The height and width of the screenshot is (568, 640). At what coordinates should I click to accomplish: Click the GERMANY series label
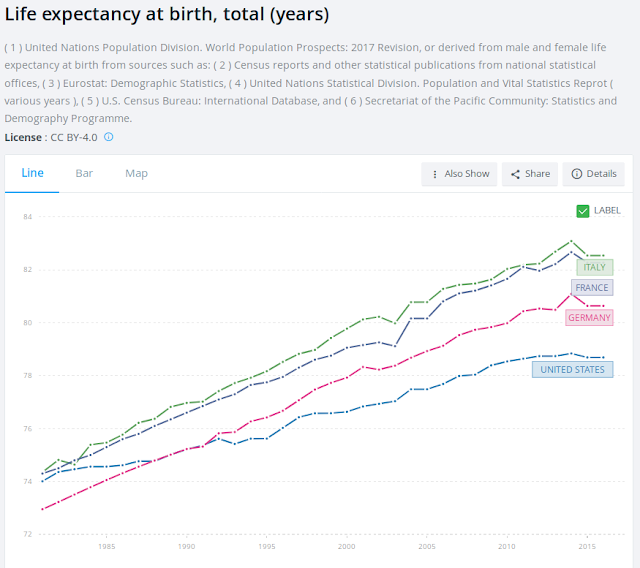pyautogui.click(x=589, y=317)
